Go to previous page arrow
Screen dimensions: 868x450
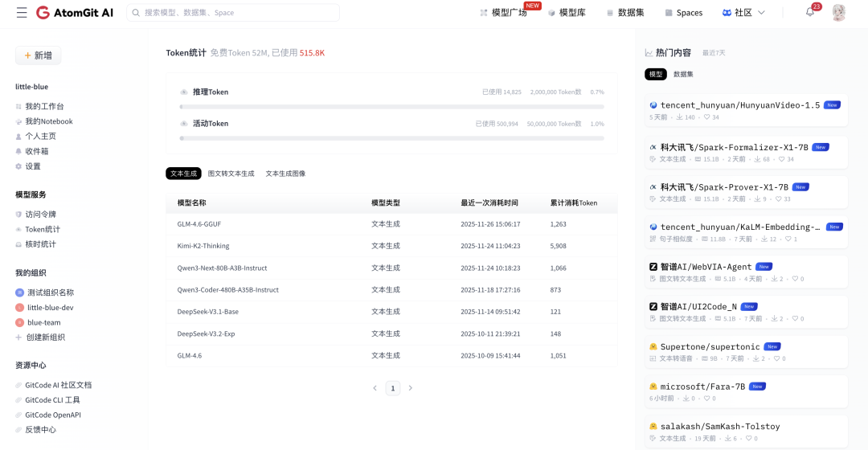coord(375,388)
